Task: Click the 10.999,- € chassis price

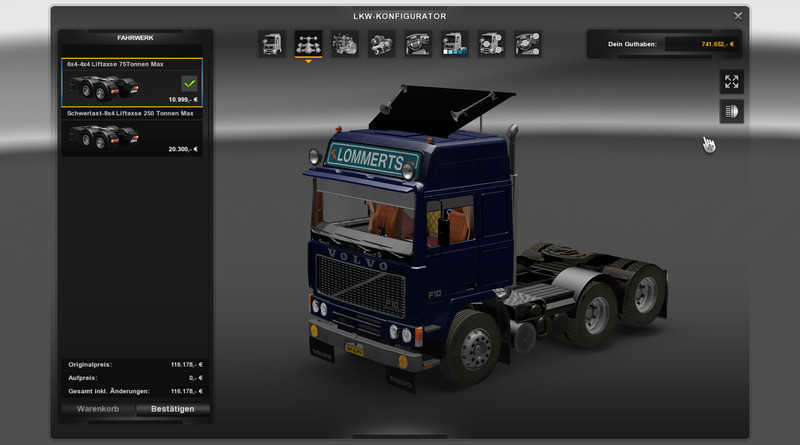Action: pos(183,100)
